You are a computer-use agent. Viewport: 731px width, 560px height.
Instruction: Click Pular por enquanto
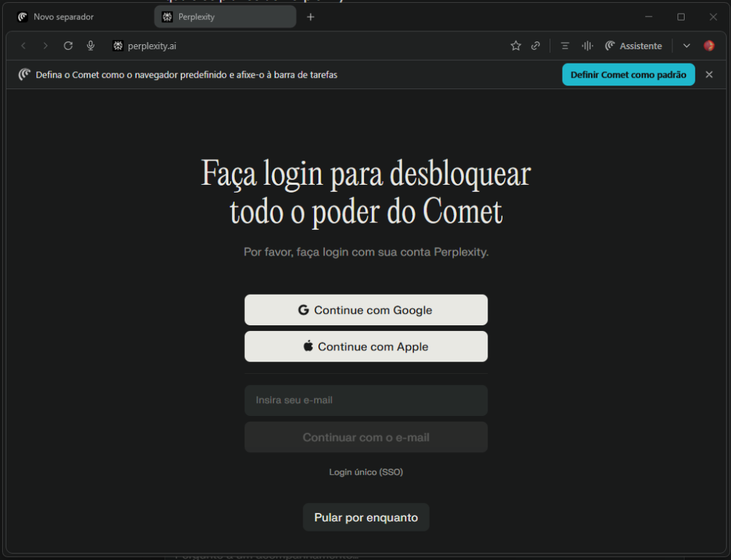pos(365,517)
